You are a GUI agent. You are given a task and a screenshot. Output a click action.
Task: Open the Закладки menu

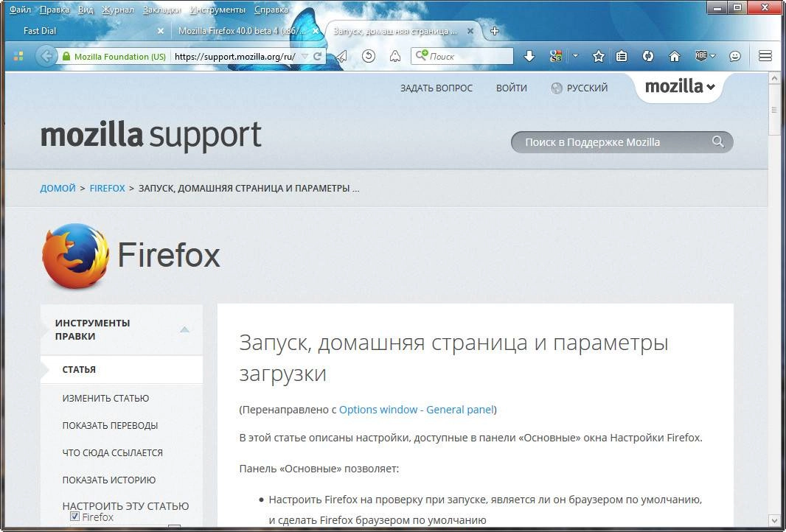click(161, 10)
